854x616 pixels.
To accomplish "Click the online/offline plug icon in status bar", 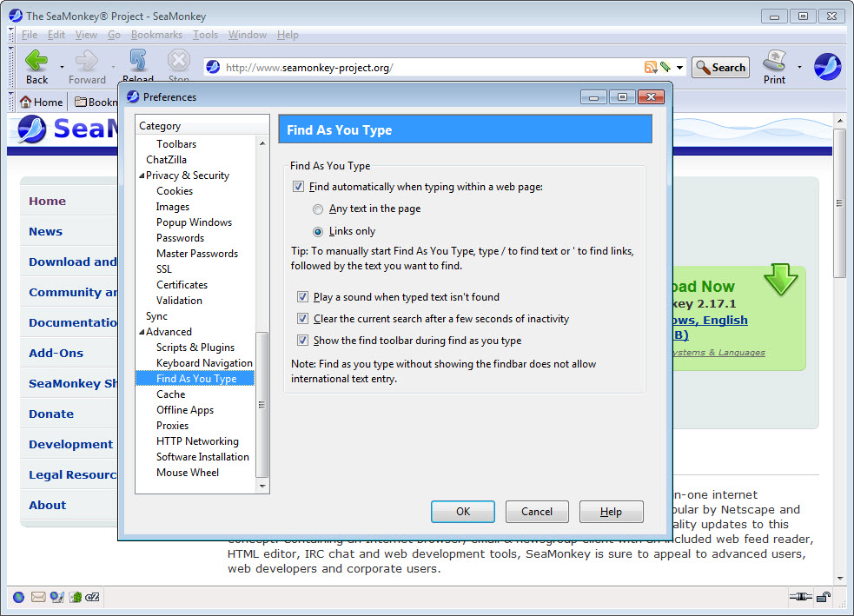I will click(x=800, y=597).
